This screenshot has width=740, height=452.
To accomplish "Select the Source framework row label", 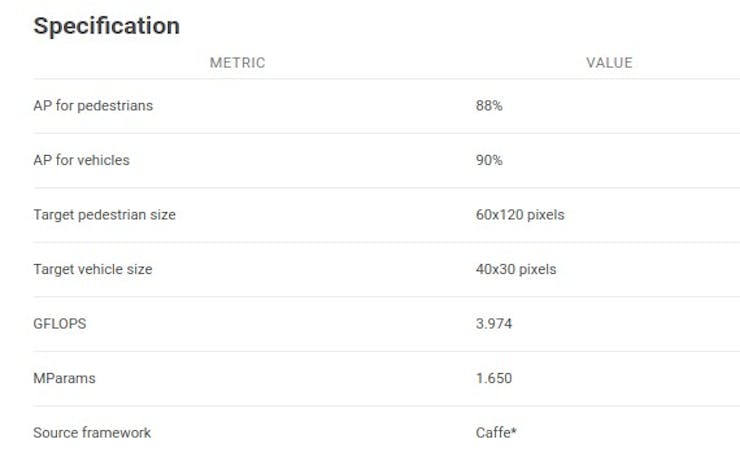I will pos(92,433).
